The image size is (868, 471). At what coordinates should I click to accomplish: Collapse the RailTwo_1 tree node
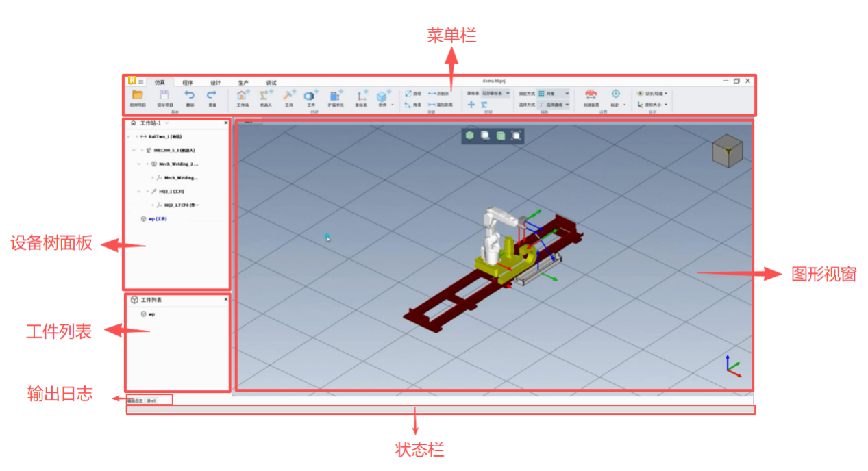coord(128,136)
